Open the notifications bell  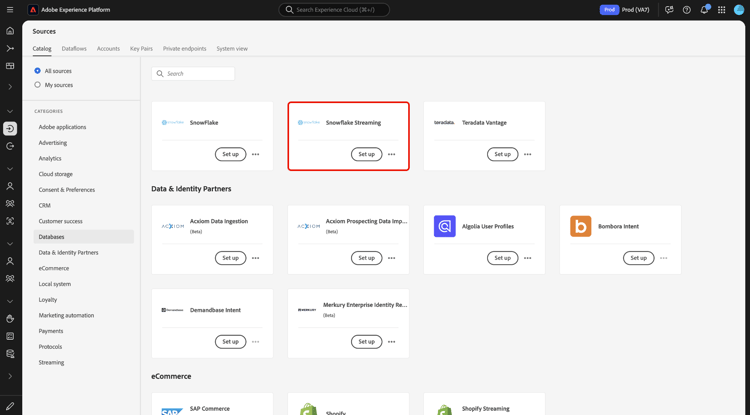click(x=704, y=10)
